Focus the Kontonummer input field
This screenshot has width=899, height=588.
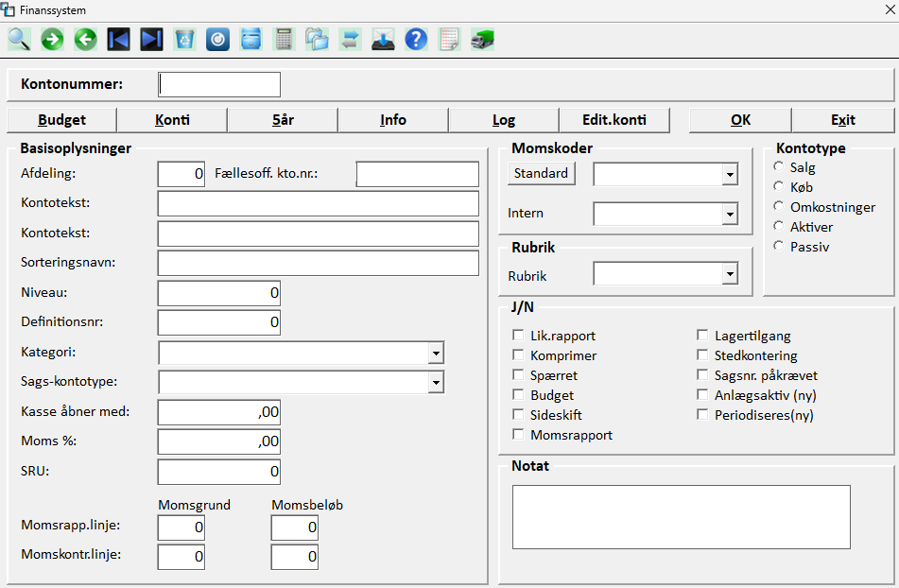point(219,84)
